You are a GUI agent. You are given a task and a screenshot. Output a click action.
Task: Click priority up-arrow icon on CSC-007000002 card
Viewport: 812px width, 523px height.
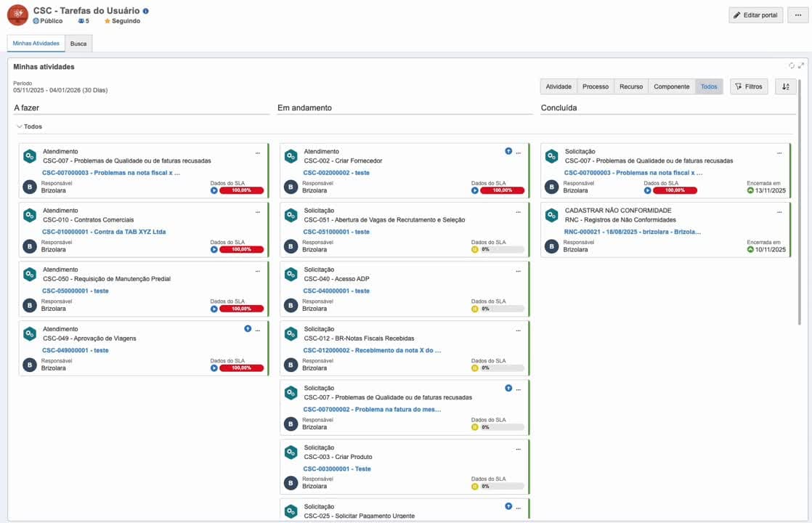(x=508, y=388)
